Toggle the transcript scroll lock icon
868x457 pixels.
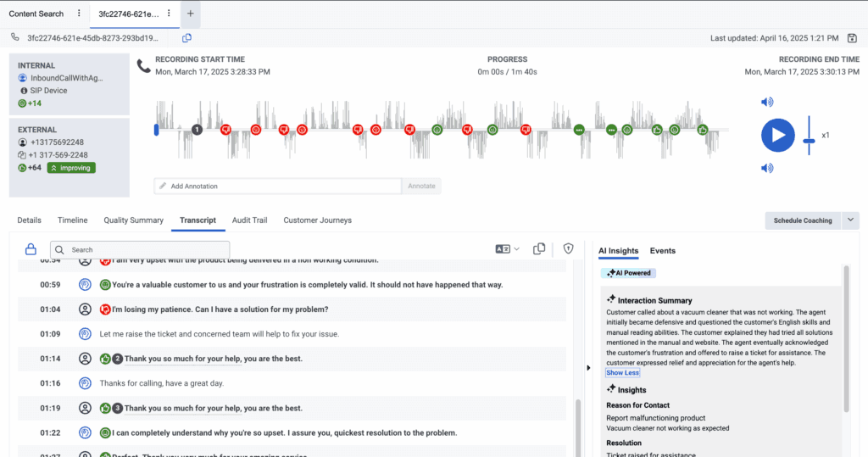click(x=31, y=249)
